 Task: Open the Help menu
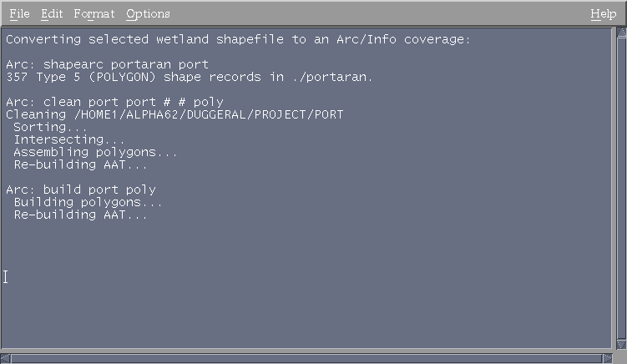click(603, 13)
